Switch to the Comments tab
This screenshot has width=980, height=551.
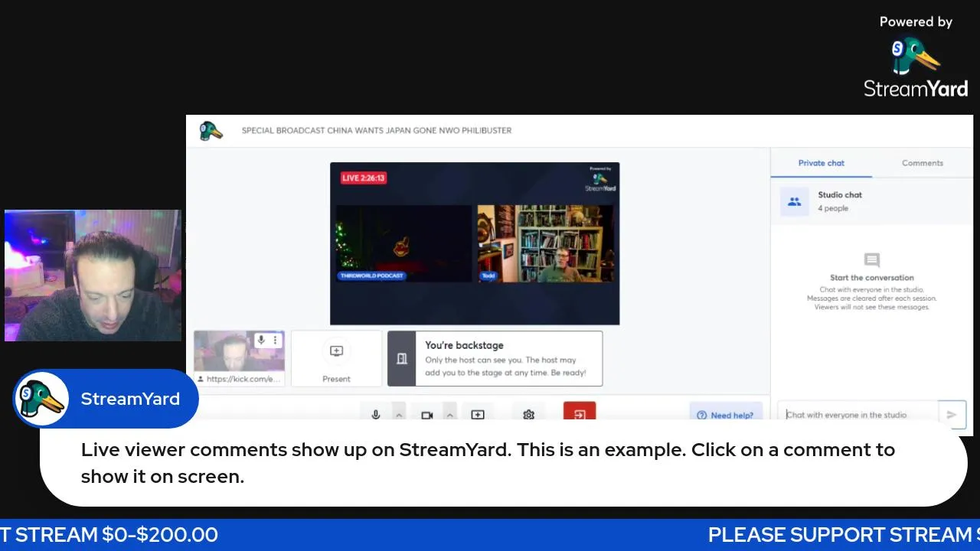click(x=922, y=163)
